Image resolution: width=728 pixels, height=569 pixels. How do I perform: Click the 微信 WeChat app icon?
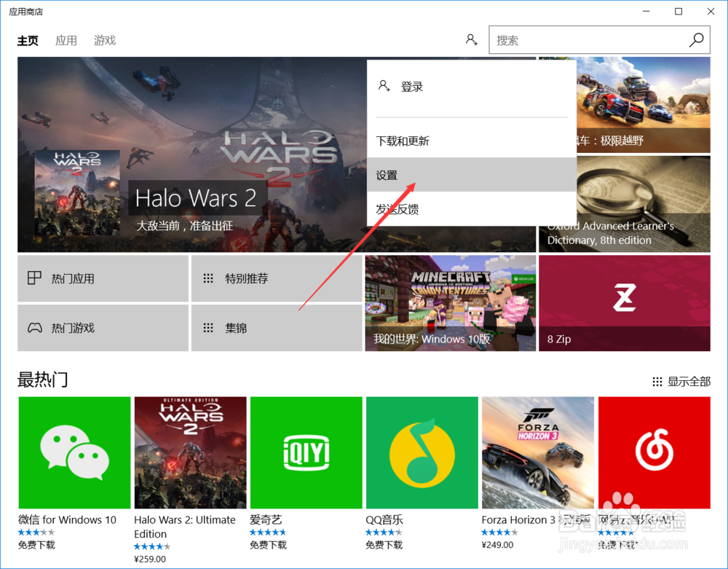pyautogui.click(x=74, y=452)
